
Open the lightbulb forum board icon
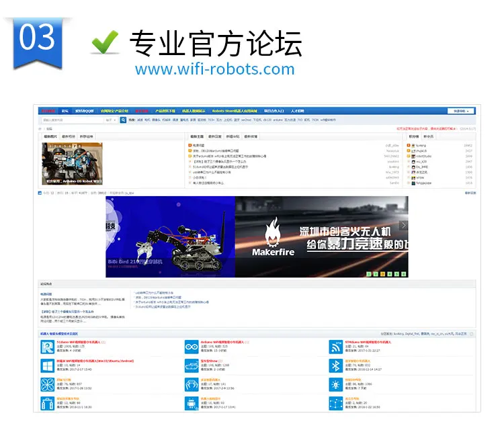(x=335, y=384)
